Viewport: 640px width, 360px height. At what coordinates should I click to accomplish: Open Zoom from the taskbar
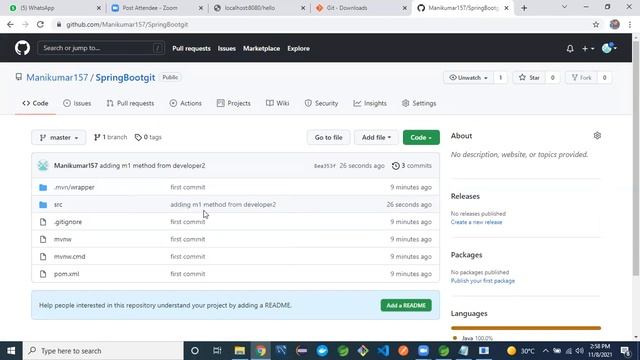point(423,351)
